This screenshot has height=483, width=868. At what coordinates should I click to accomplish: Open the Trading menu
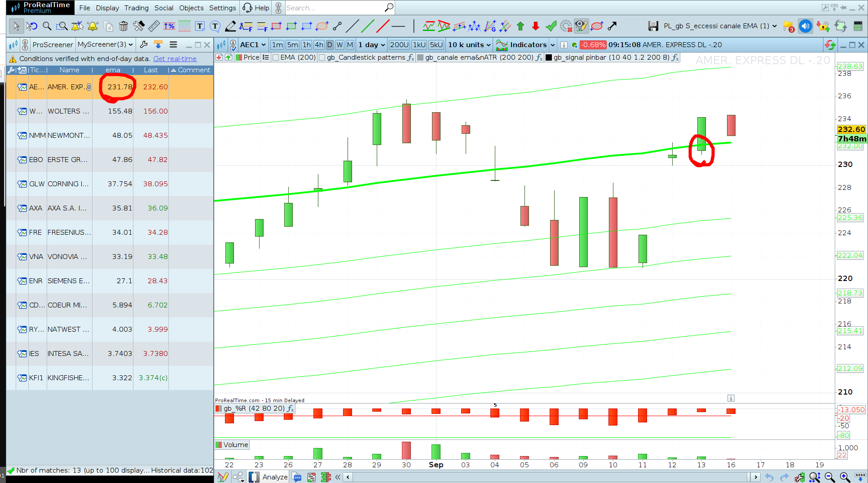(137, 8)
